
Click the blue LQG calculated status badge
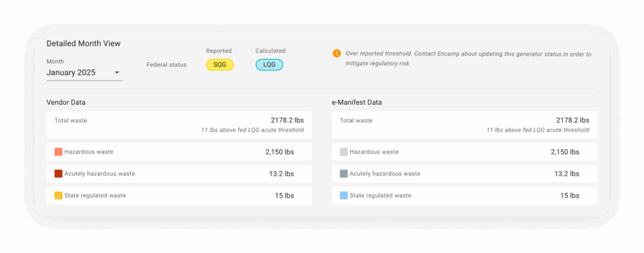269,65
